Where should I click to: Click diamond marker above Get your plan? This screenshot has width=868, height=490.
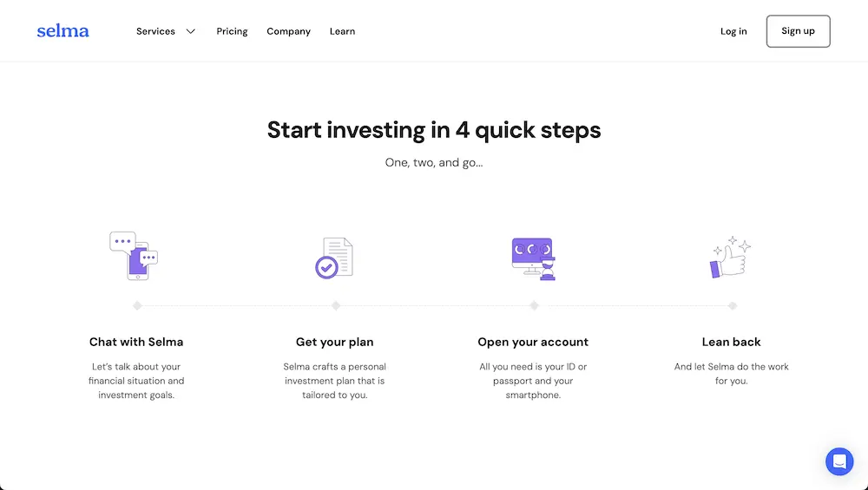pyautogui.click(x=336, y=305)
